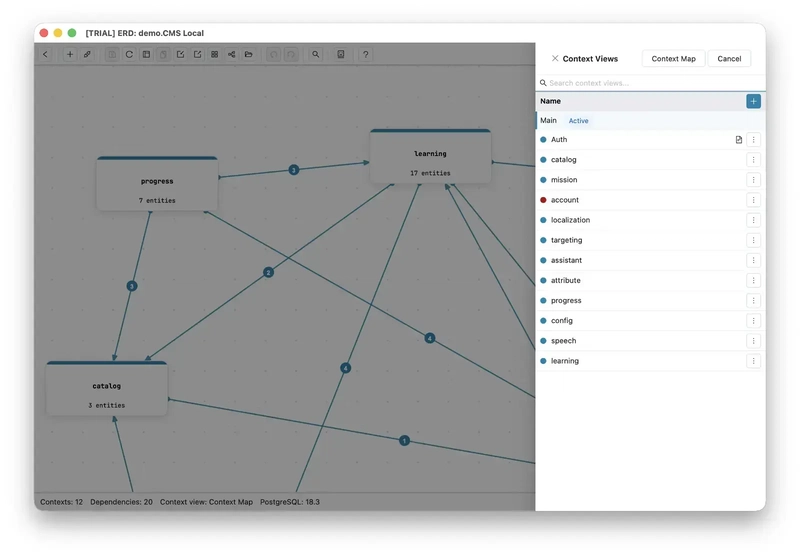Click the dimmed clipboard copy icon
Viewport: 800px width, 556px height.
tap(163, 54)
